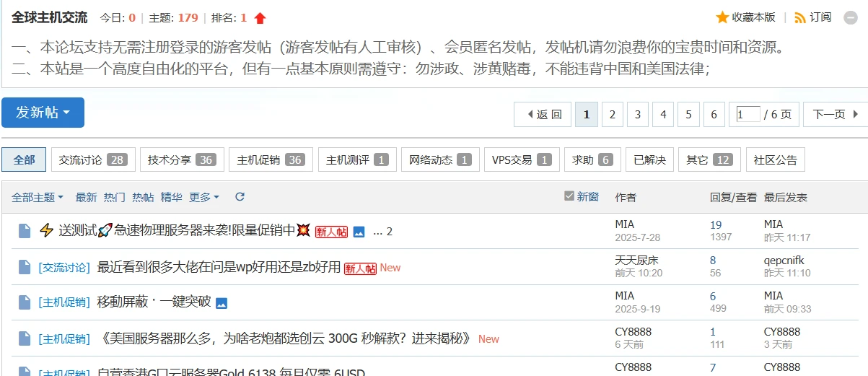The height and width of the screenshot is (376, 868).
Task: Click image attachment icon on 送测试 thread
Action: tap(359, 232)
